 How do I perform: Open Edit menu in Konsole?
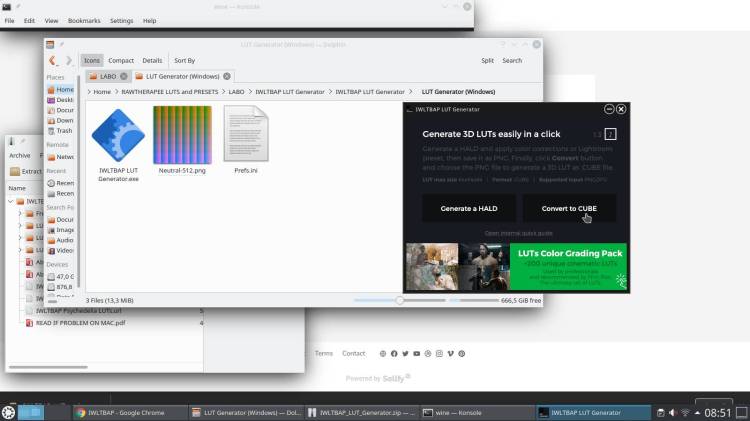[29, 21]
